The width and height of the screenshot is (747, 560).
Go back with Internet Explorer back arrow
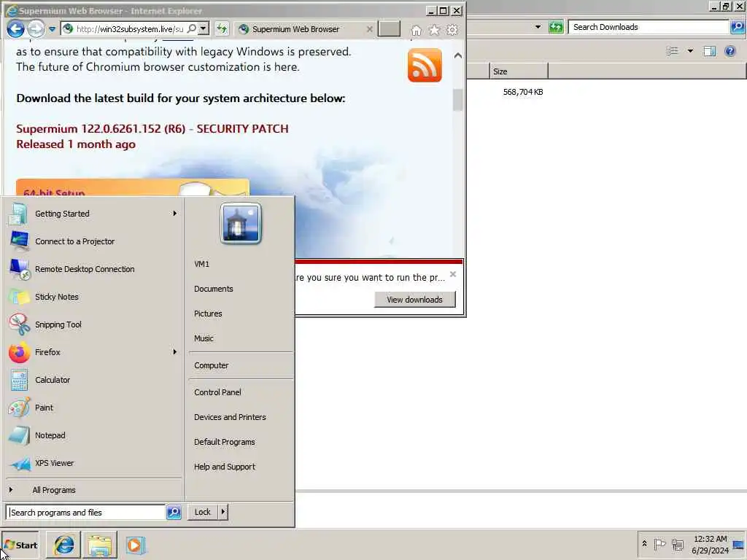15,29
